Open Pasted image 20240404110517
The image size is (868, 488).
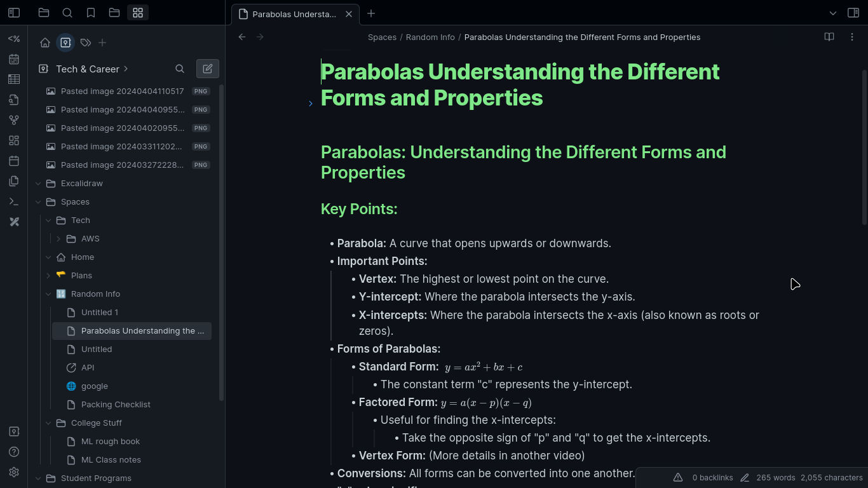point(121,91)
